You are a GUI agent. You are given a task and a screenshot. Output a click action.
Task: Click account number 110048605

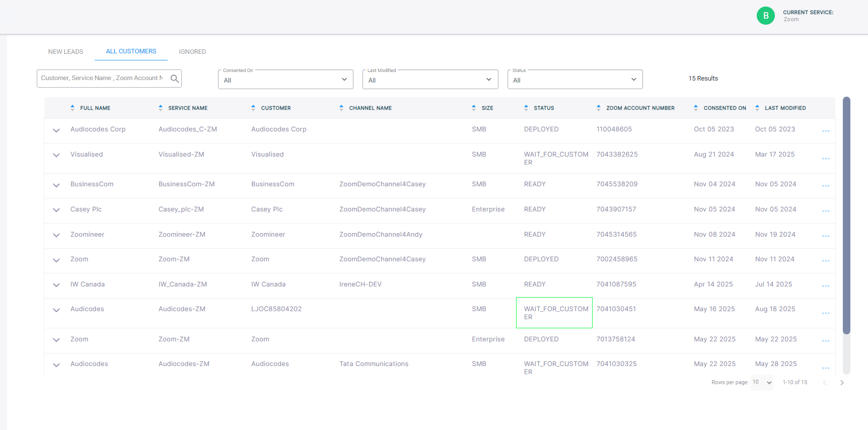614,129
